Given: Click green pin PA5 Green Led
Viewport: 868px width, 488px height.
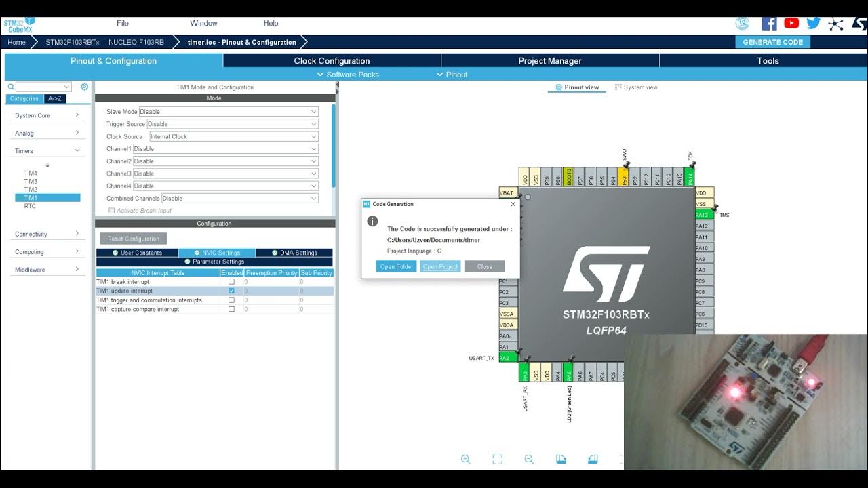Looking at the screenshot, I should point(568,372).
